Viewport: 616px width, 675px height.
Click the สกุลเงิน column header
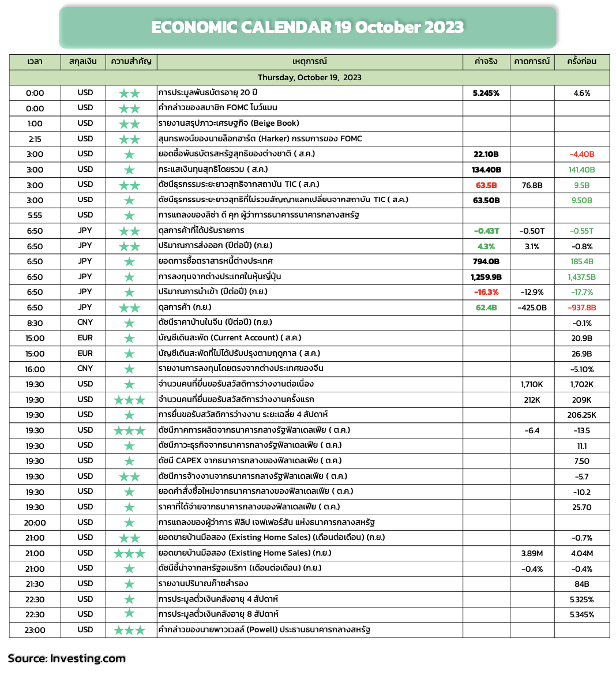point(83,62)
